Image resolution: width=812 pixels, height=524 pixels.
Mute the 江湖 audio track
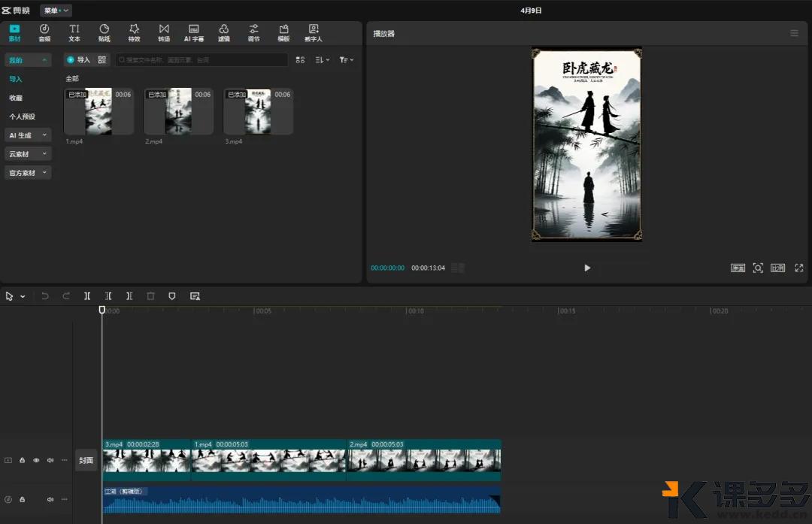point(50,499)
